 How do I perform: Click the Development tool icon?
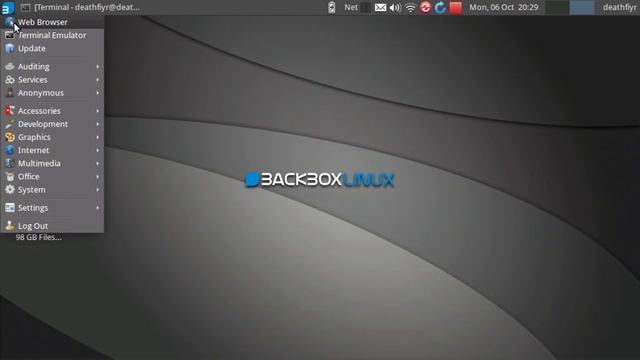10,124
